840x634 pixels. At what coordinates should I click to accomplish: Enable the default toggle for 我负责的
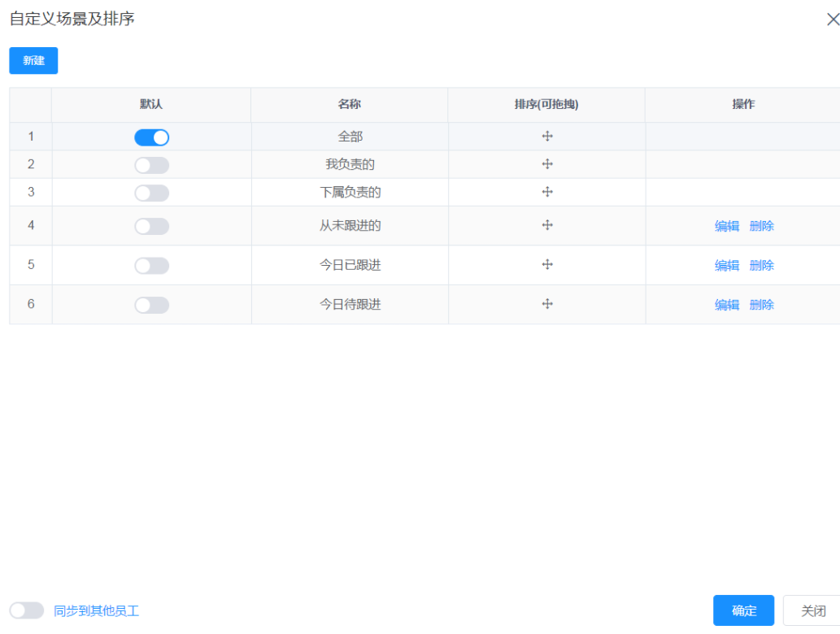pyautogui.click(x=151, y=164)
